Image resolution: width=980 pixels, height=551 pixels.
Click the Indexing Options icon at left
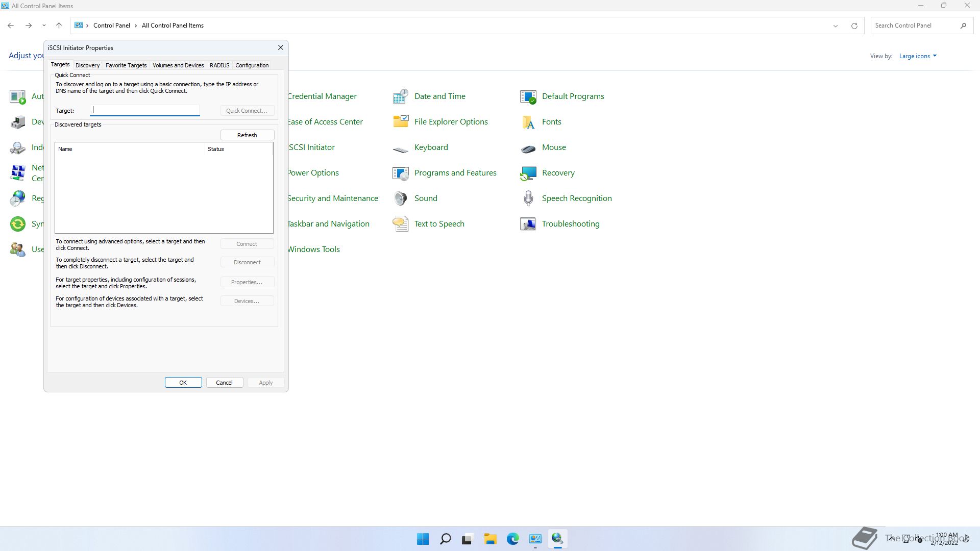18,147
